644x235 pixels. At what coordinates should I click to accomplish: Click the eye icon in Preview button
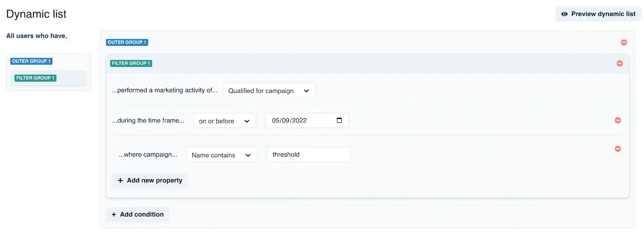click(x=564, y=14)
